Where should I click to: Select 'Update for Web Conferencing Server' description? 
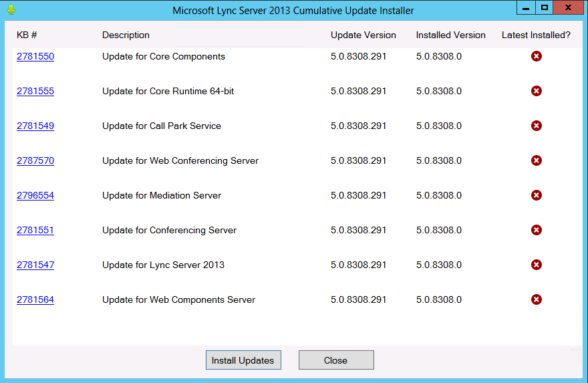[x=180, y=161]
